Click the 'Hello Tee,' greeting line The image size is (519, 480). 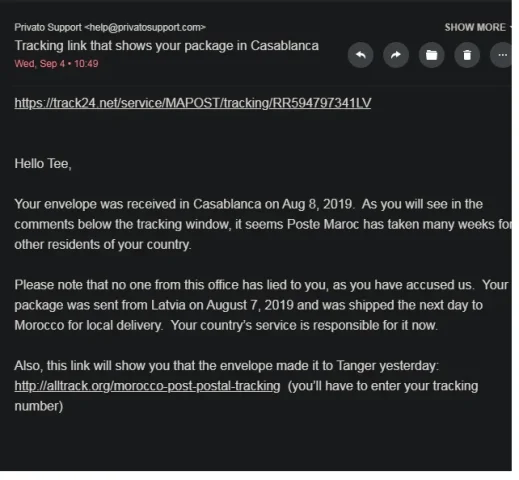(43, 164)
